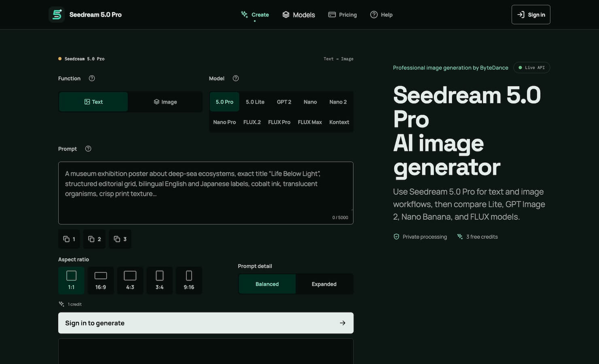Click sparkle icon beside 1 credit
This screenshot has height=364, width=599.
tap(62, 304)
